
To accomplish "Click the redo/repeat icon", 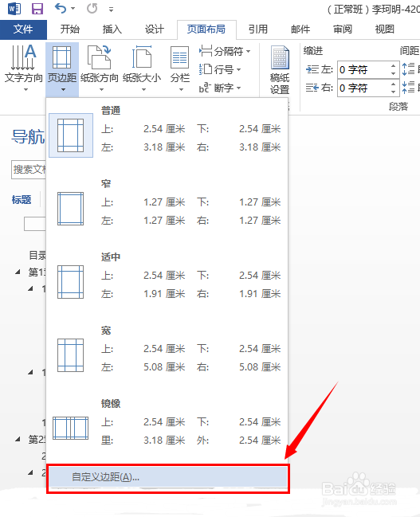I will (92, 9).
